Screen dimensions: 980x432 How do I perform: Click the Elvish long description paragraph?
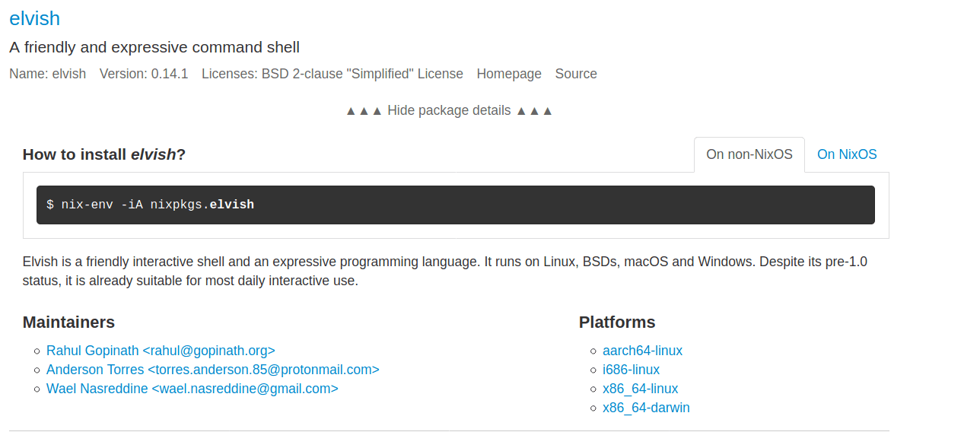[x=445, y=272]
